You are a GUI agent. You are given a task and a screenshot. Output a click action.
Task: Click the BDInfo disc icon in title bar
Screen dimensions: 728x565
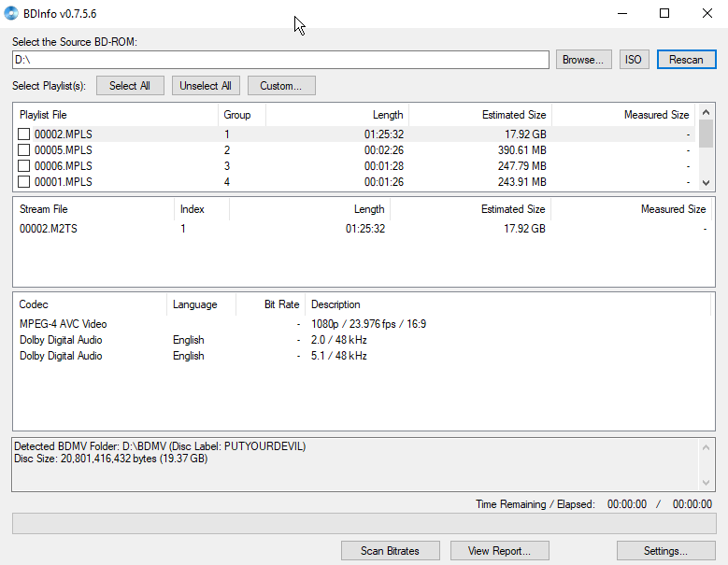point(10,13)
